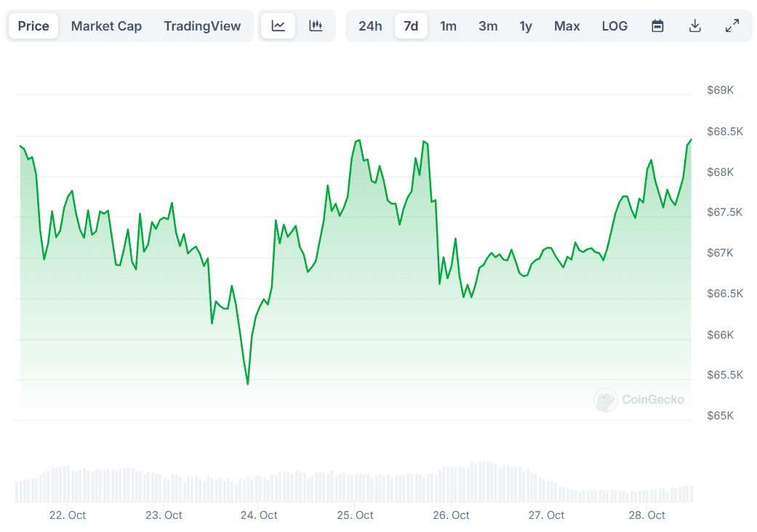
Task: Click the $66.5K axis label
Action: click(x=725, y=294)
